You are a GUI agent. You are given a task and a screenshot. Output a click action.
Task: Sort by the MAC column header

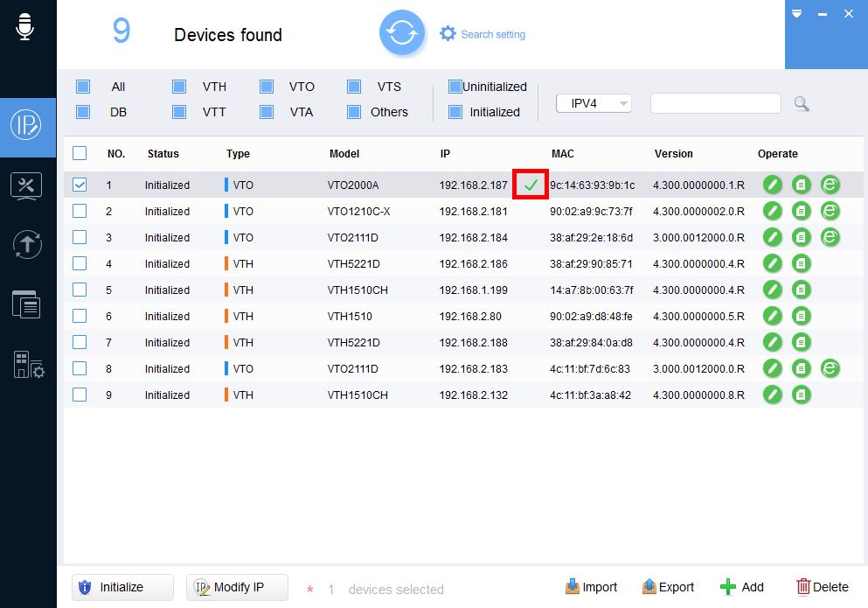[562, 153]
